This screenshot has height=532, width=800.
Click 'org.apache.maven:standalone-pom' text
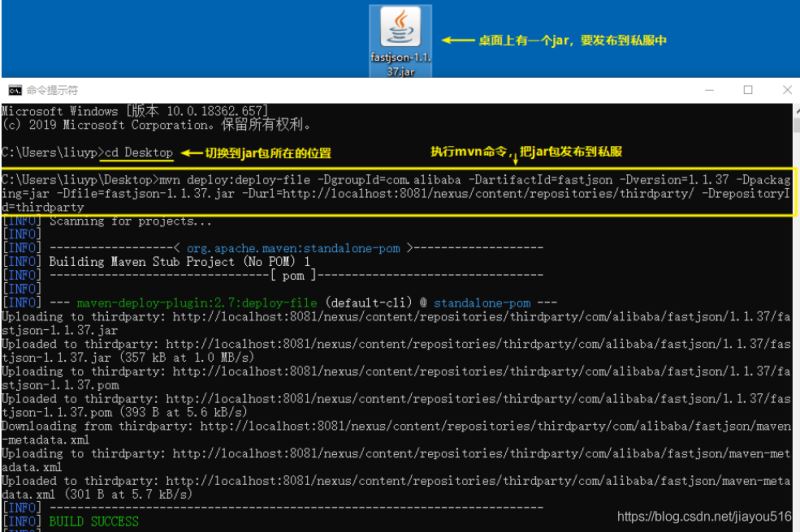[293, 248]
